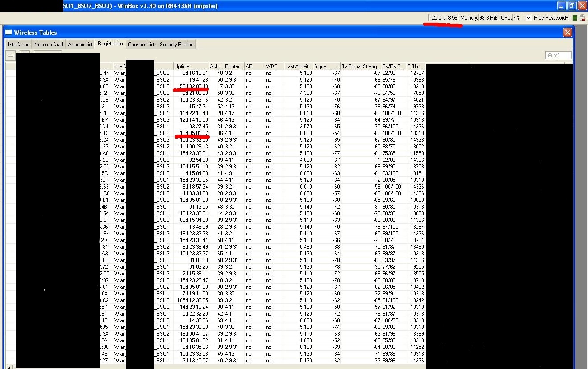
Task: Click the AP column header
Action: [x=254, y=66]
